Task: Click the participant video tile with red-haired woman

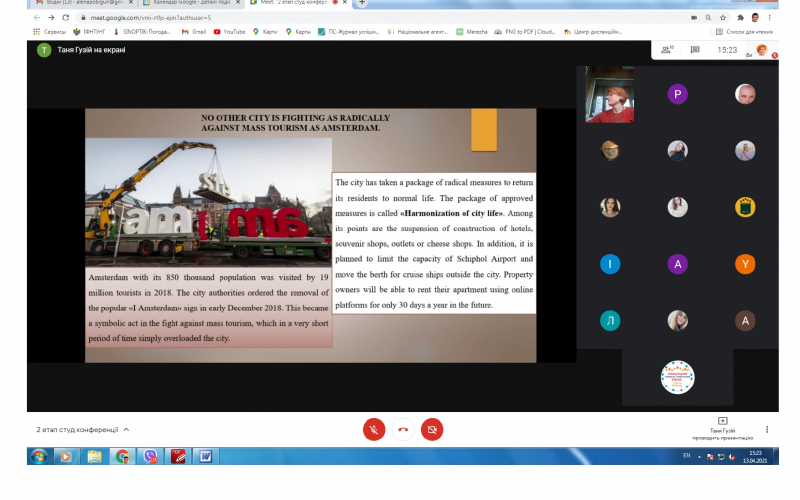Action: click(x=610, y=94)
